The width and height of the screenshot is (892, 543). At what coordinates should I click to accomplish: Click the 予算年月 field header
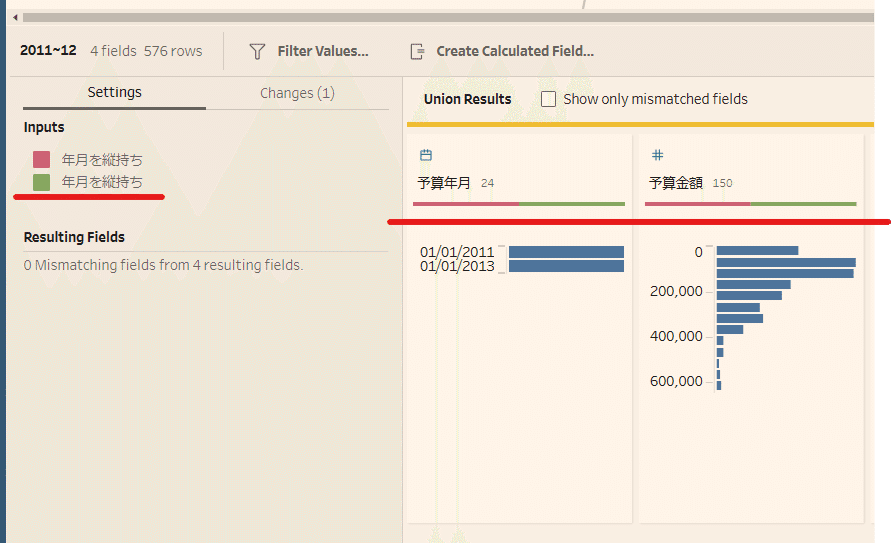click(x=444, y=183)
